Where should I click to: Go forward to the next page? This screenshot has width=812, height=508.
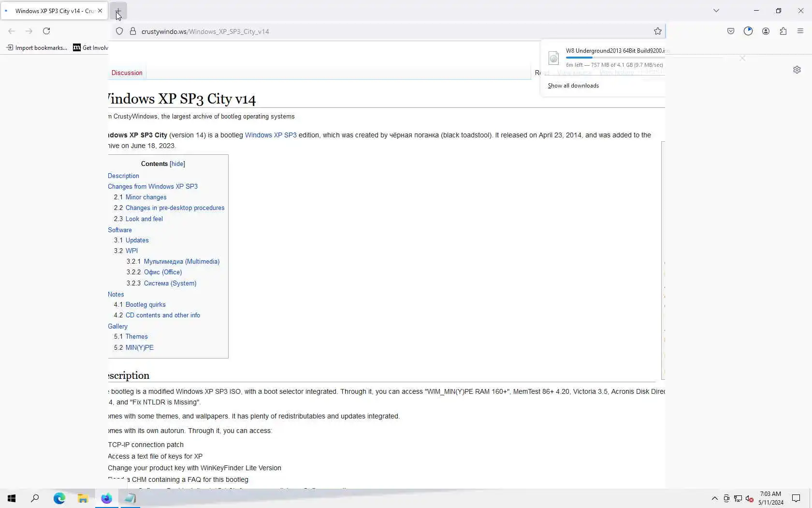(29, 31)
